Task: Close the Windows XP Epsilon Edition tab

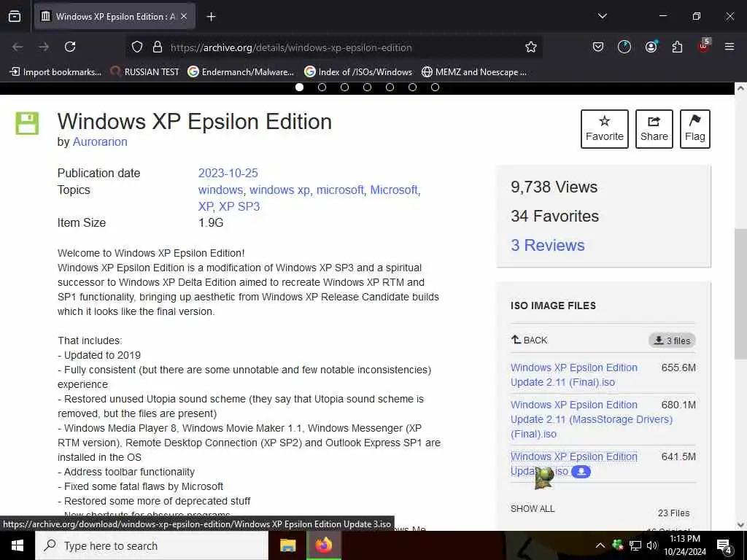Action: click(x=184, y=17)
